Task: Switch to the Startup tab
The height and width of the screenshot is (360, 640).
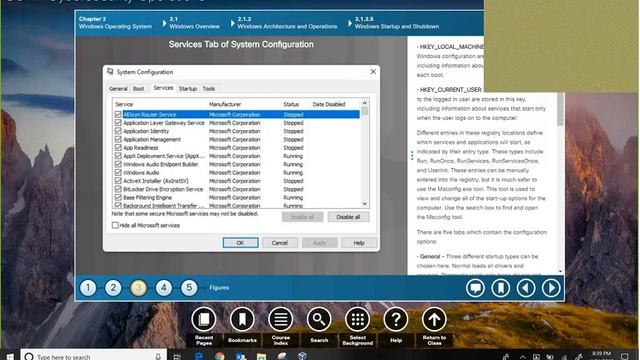Action: click(188, 89)
